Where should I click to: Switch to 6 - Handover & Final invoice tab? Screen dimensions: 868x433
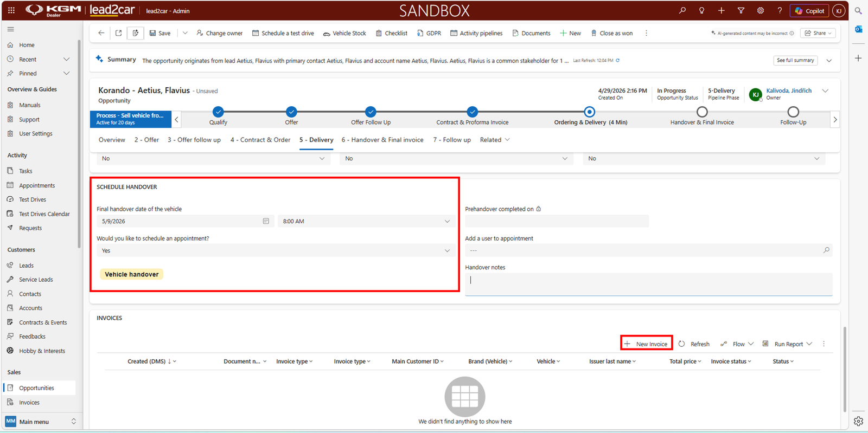coord(382,140)
